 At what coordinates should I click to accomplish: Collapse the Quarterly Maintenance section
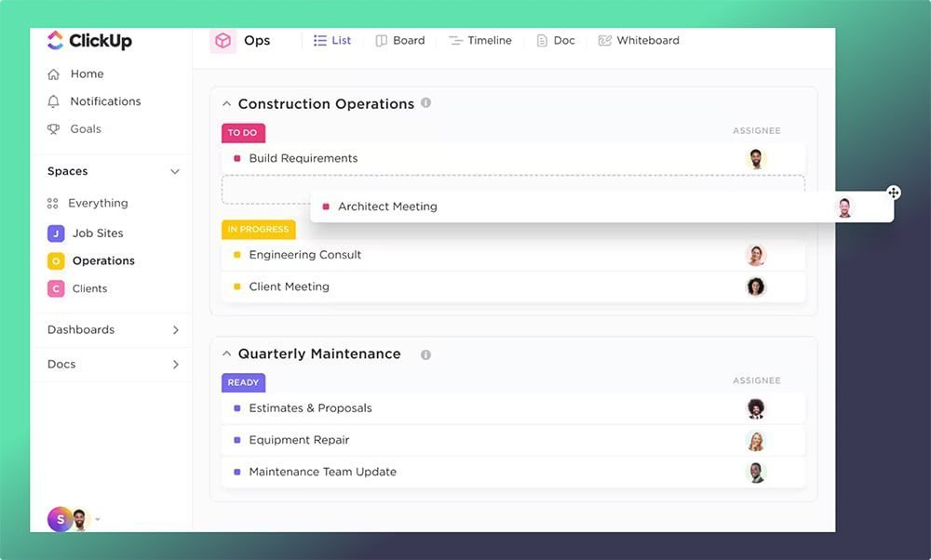tap(226, 353)
